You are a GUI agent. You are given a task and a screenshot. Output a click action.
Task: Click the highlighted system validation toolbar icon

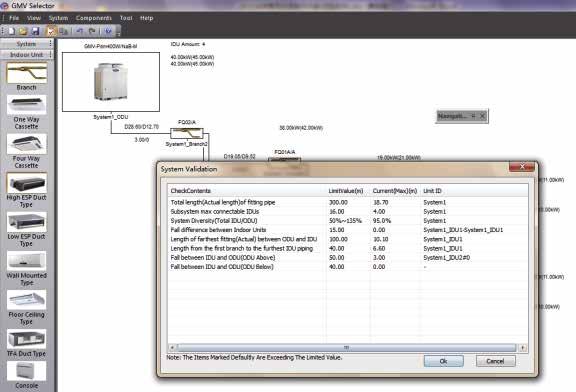pos(51,31)
